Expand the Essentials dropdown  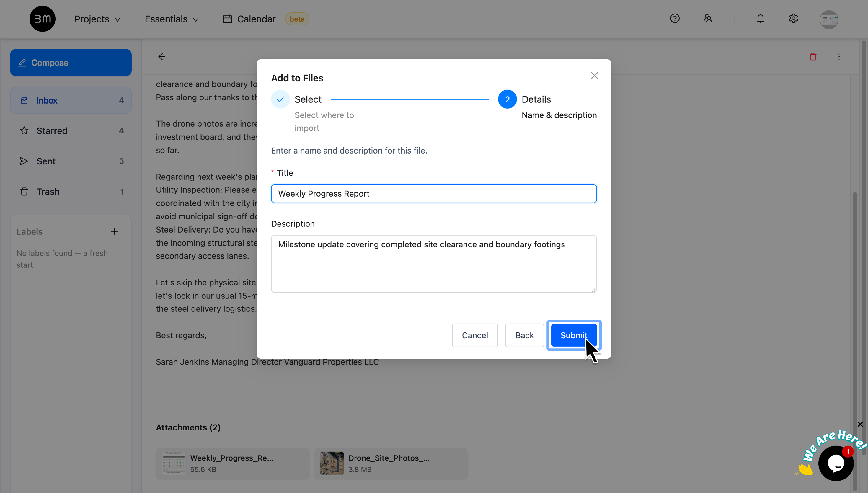(172, 19)
